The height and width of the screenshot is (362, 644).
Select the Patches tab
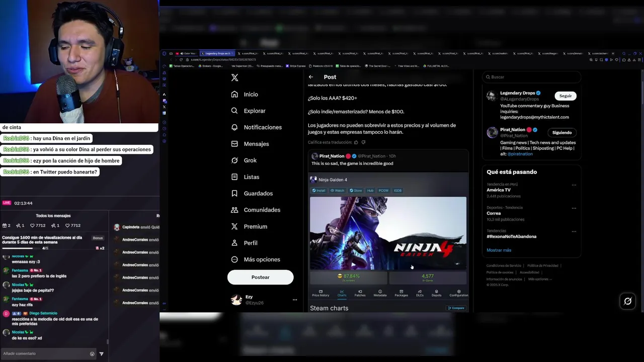[360, 293]
